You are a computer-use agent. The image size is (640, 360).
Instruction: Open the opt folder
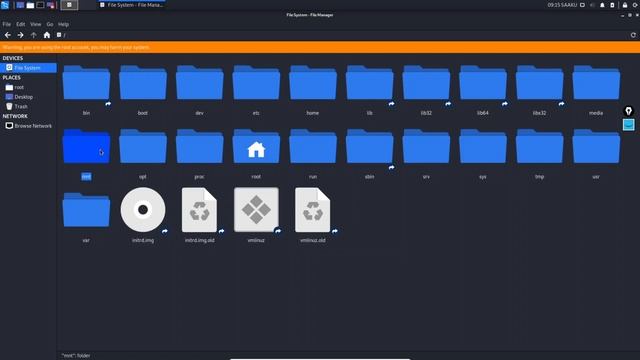pyautogui.click(x=143, y=147)
